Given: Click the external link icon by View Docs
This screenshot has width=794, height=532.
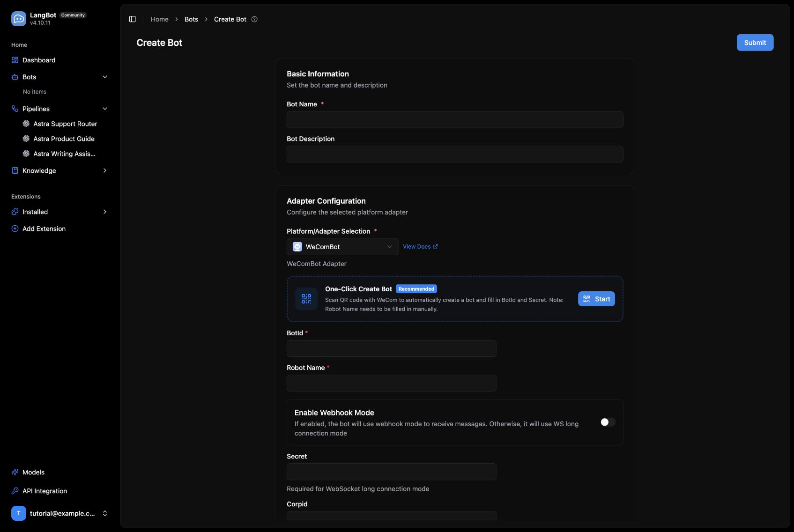Looking at the screenshot, I should point(435,247).
